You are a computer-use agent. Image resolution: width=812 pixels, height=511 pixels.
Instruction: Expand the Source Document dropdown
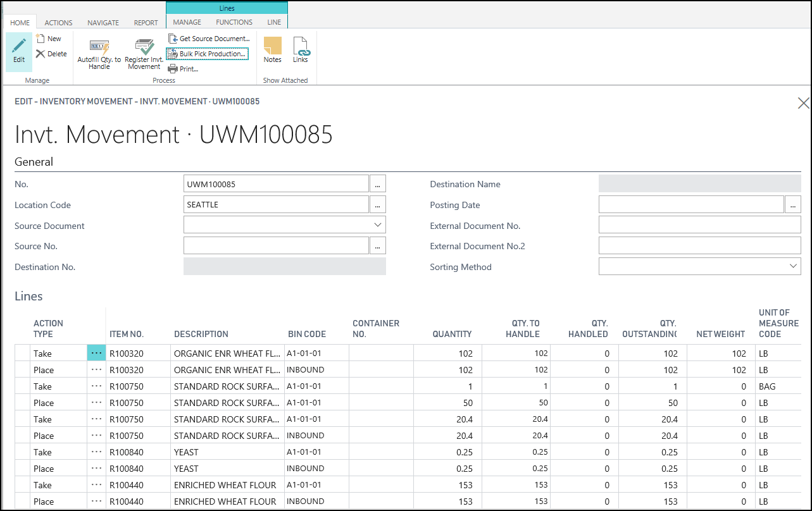coord(378,225)
